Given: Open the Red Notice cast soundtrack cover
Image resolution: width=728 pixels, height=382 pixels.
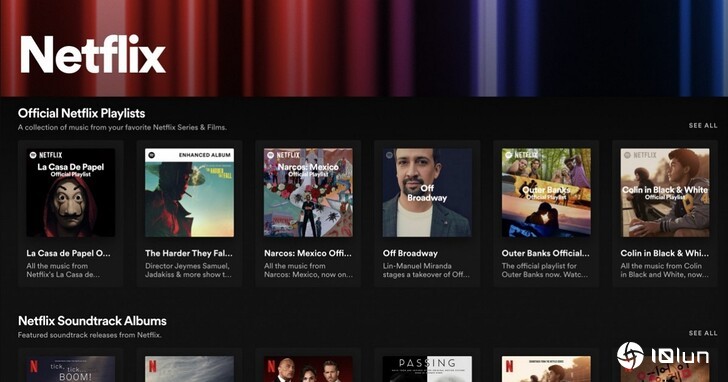Looking at the screenshot, I should [x=308, y=369].
